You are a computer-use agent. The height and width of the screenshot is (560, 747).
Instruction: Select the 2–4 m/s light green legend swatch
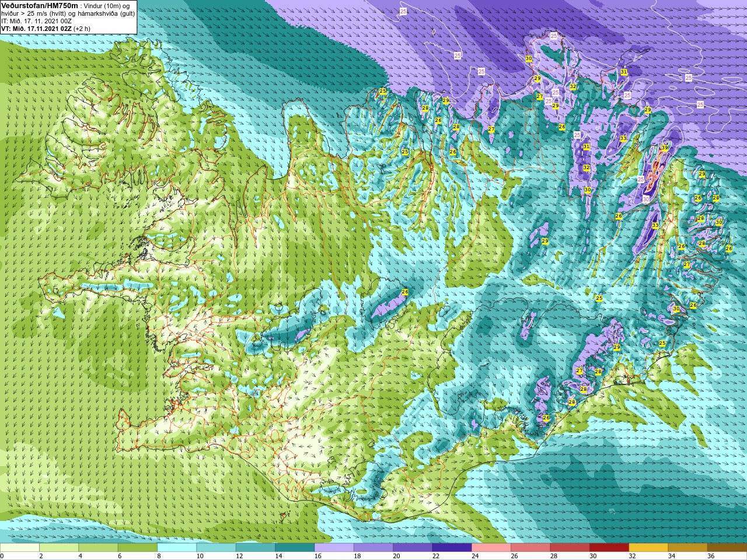(x=59, y=548)
